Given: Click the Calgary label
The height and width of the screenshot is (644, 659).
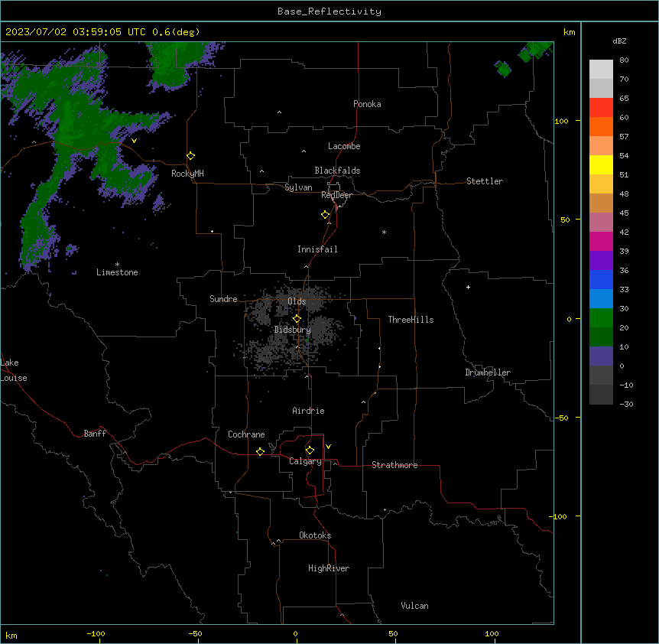Looking at the screenshot, I should (305, 461).
